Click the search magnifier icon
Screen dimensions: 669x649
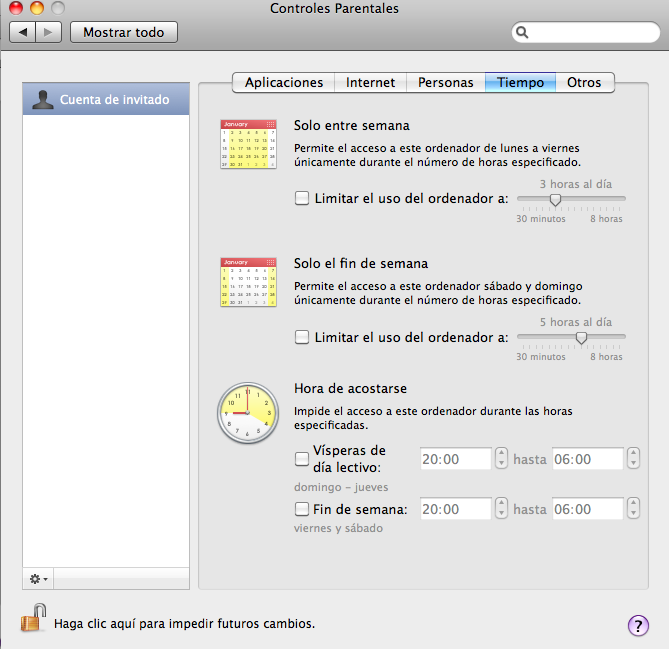pos(523,33)
